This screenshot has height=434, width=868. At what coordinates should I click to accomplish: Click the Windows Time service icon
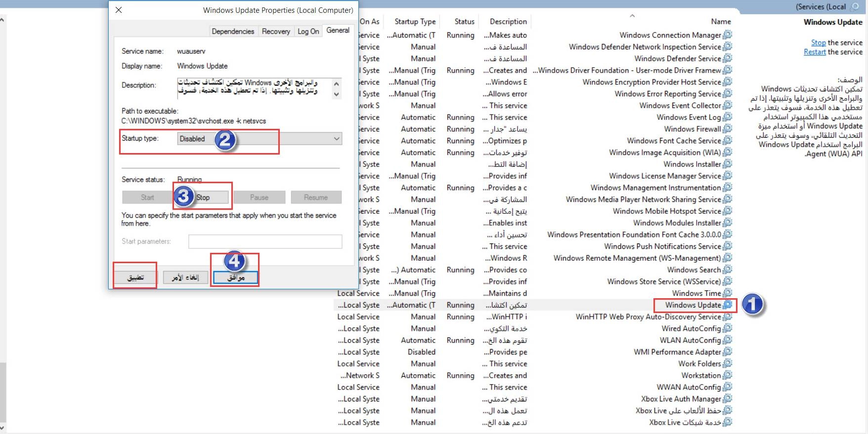(727, 293)
